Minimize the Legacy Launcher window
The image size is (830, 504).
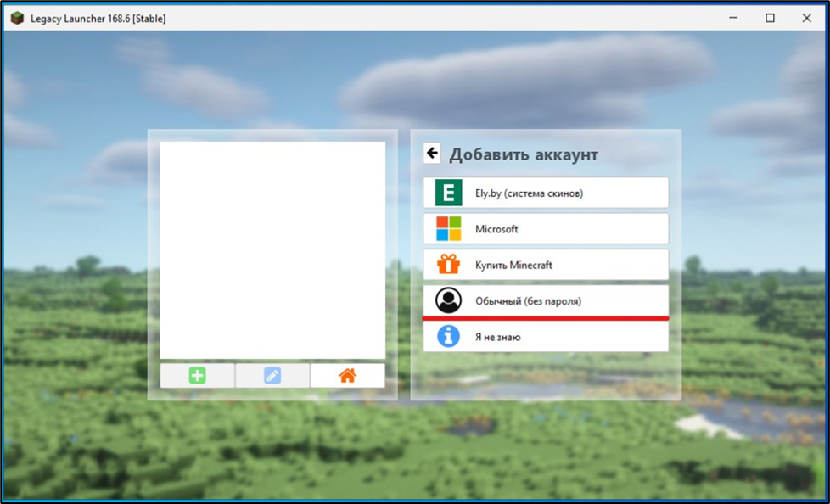[x=730, y=18]
